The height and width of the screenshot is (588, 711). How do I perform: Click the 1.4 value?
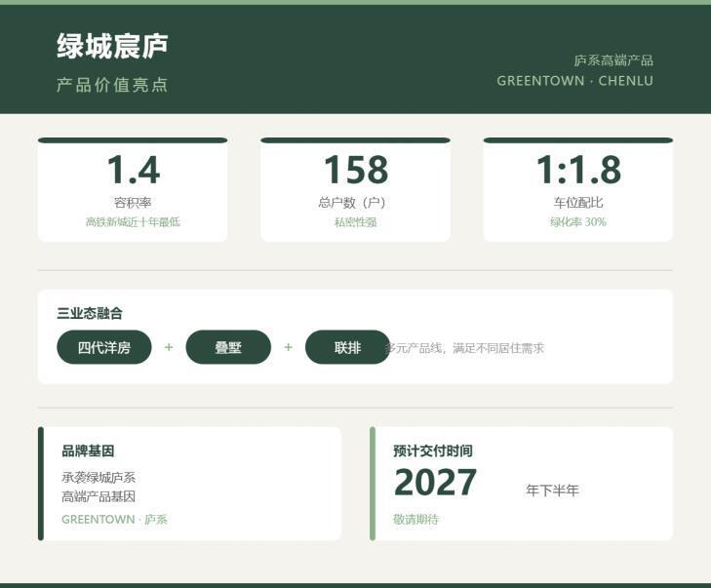134,170
